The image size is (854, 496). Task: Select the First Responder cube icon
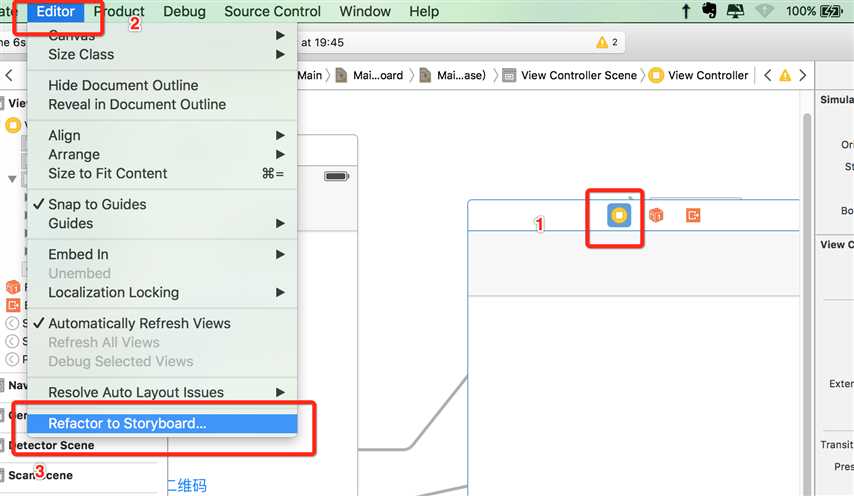pos(656,216)
